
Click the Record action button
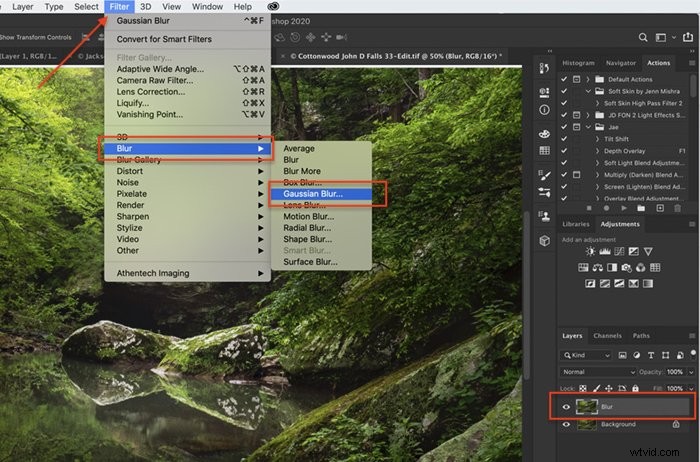pyautogui.click(x=606, y=208)
